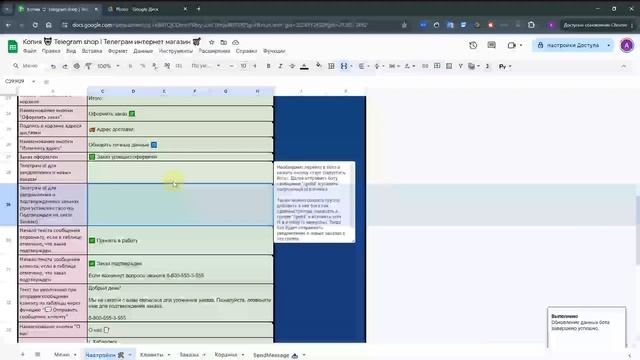The image size is (640, 360).
Task: Move the document to a folder
Action: 224,42
